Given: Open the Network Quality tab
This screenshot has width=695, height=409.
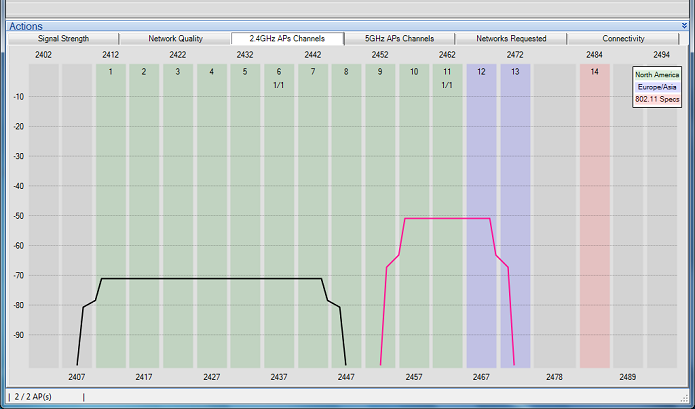Looking at the screenshot, I should 175,39.
